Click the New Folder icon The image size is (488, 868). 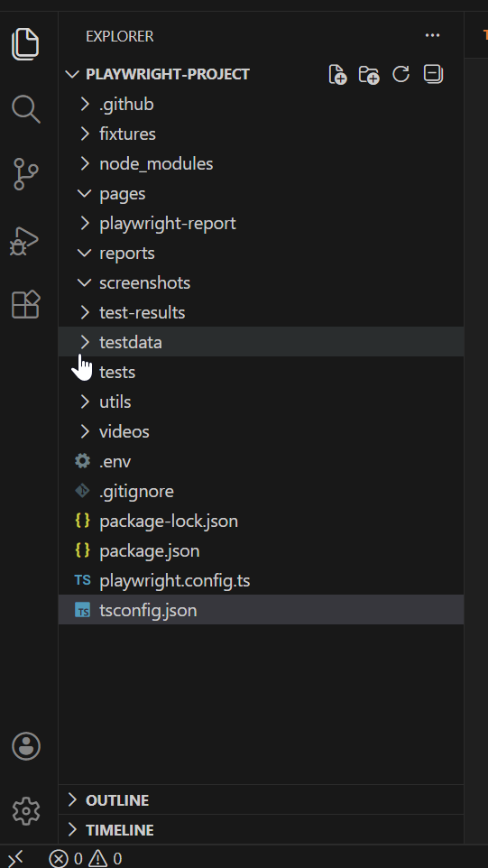point(369,74)
